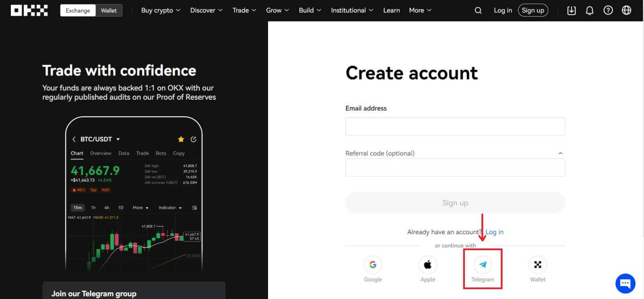Open the Trade dropdown menu
The height and width of the screenshot is (299, 644).
click(244, 10)
